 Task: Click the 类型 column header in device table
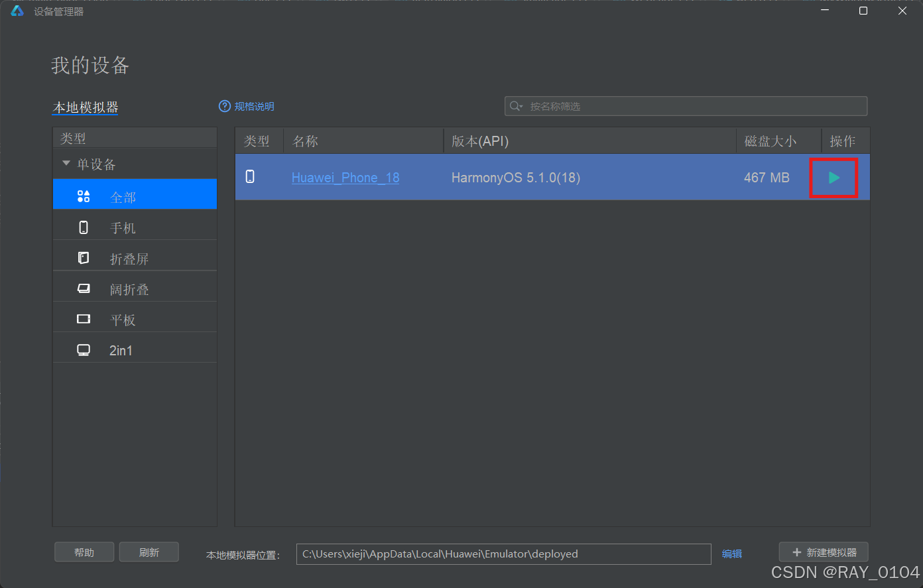tap(259, 141)
